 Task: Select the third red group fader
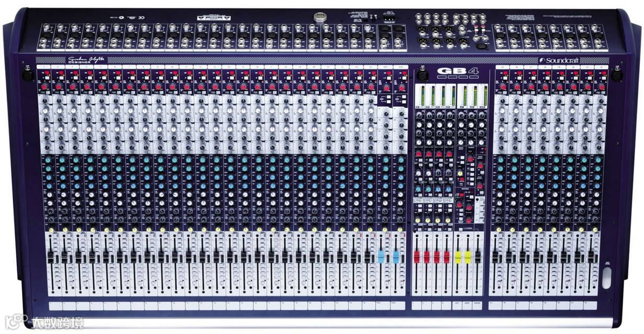pos(437,257)
